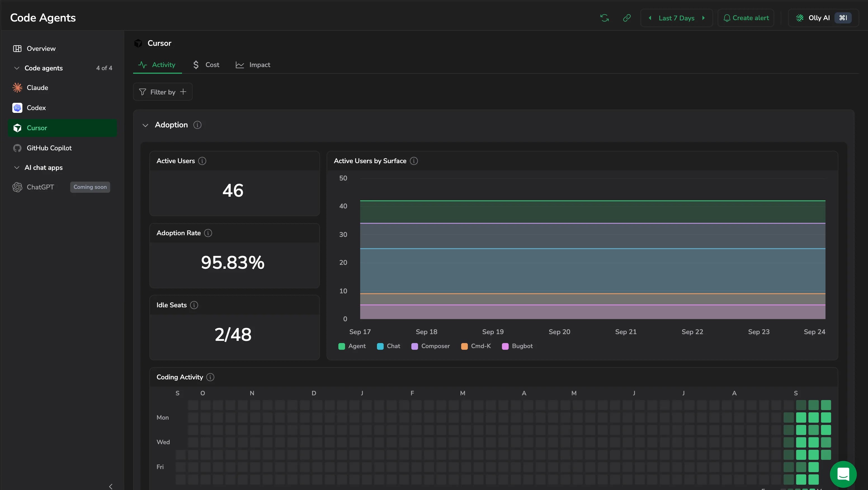Click the 4 of 4 count label

coord(104,68)
